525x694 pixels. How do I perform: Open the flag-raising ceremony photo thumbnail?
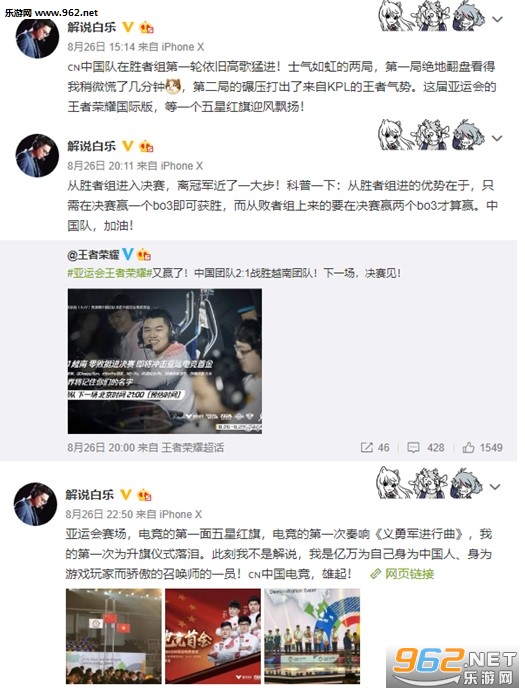pyautogui.click(x=114, y=636)
